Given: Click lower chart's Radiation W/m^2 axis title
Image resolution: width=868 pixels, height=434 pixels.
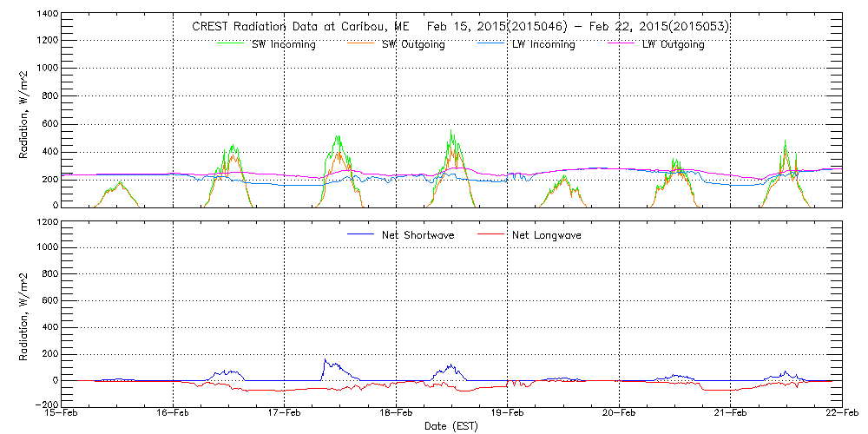Looking at the screenshot, I should [x=23, y=313].
